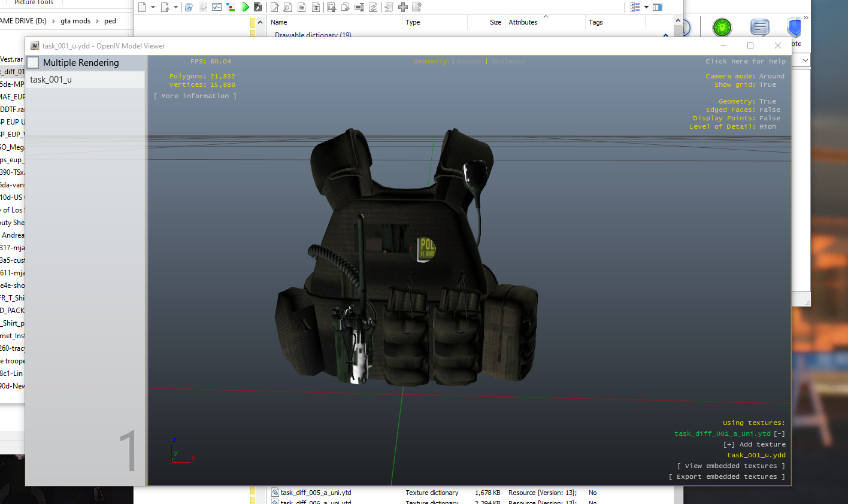Toggle Edged Faces from False
848x504 pixels.
tap(770, 110)
